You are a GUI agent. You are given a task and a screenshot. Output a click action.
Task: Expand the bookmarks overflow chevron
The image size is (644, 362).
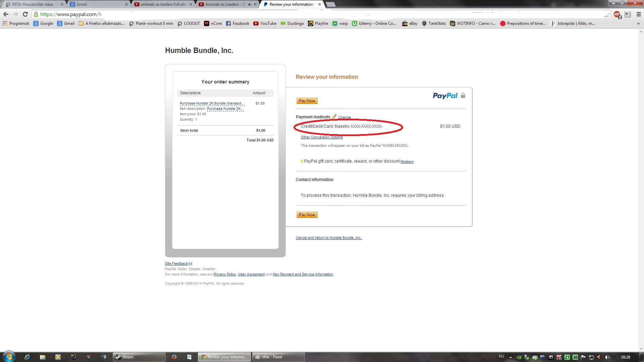[x=638, y=23]
